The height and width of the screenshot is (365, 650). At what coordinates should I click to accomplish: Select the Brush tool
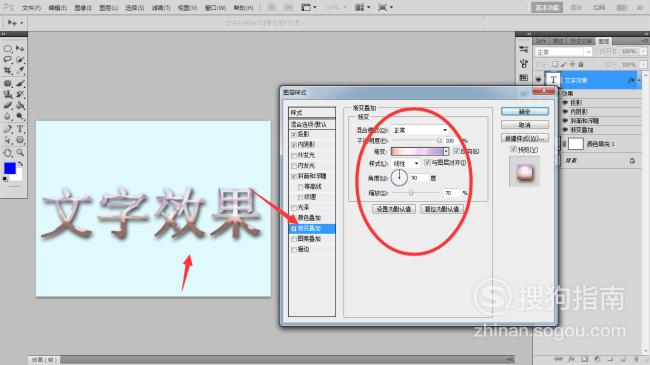tap(20, 83)
